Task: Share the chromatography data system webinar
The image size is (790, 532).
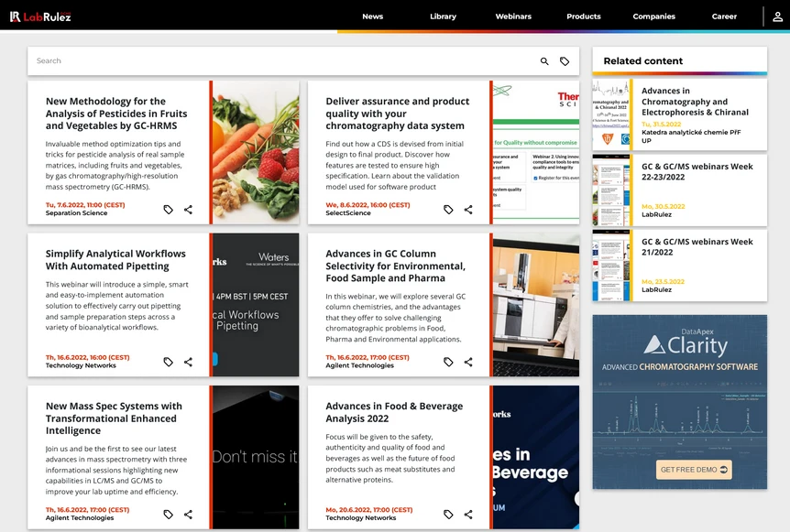Action: [468, 210]
